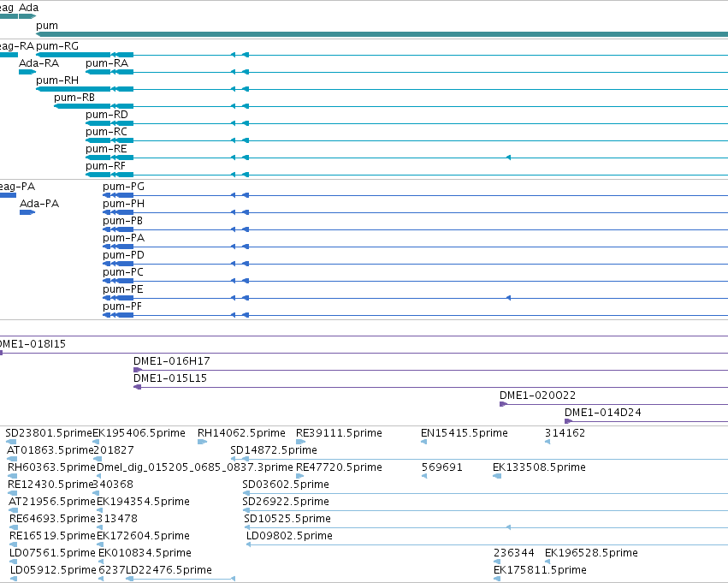The height and width of the screenshot is (583, 728).
Task: Select the pum-PF protein label
Action: [122, 306]
